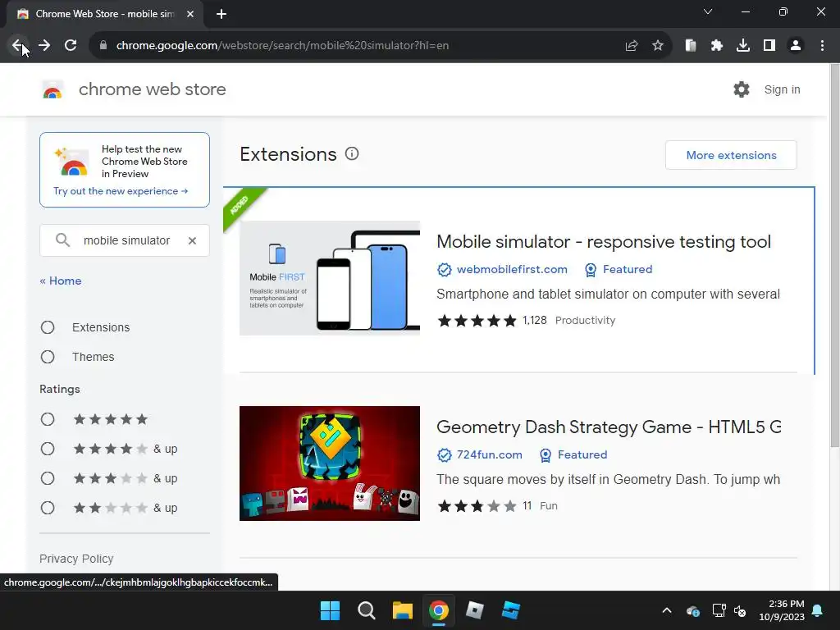Click the address bar URL
The image size is (840, 630).
282,46
